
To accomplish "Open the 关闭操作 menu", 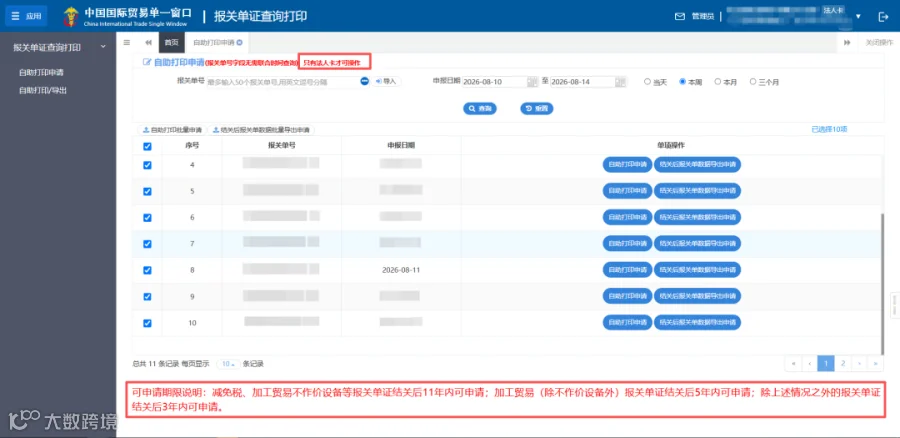I will coord(879,42).
